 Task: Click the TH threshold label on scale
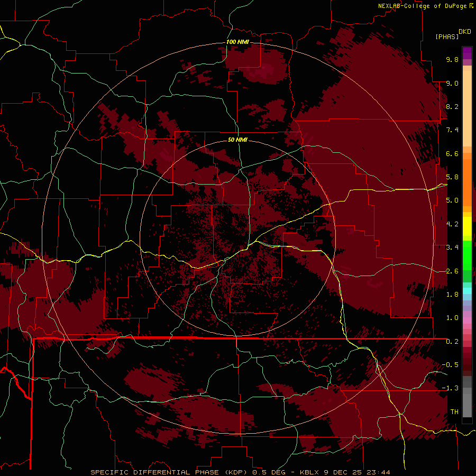(x=454, y=412)
